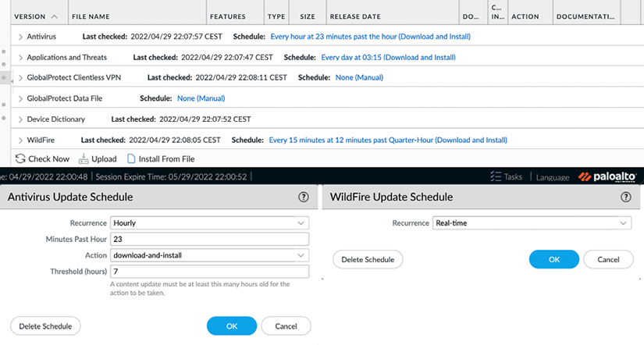
Task: Click Delete Schedule in WildFire dialog
Action: click(368, 260)
